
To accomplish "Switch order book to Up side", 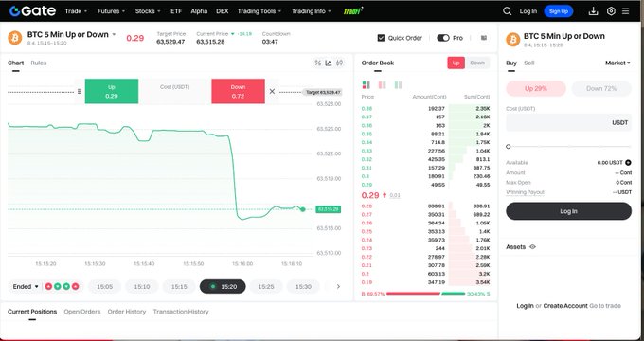I will tap(456, 63).
